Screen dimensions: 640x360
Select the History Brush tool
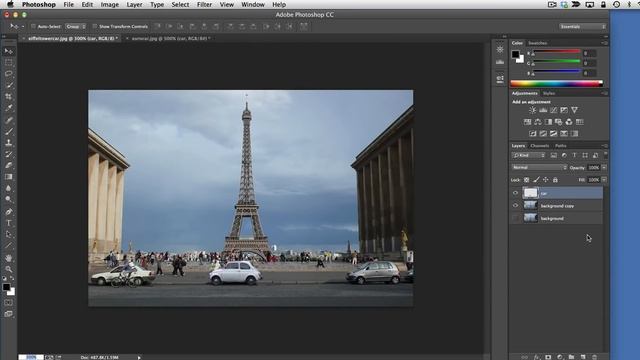pos(9,154)
